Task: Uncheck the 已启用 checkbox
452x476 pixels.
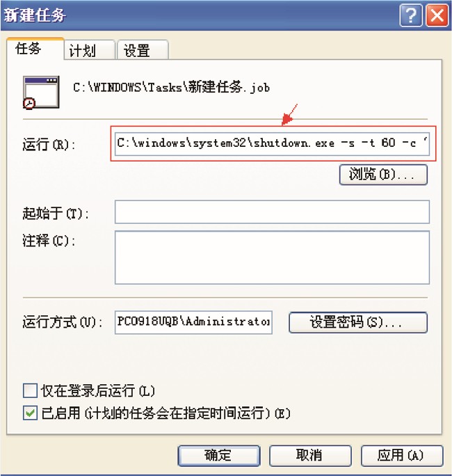Action: (31, 413)
